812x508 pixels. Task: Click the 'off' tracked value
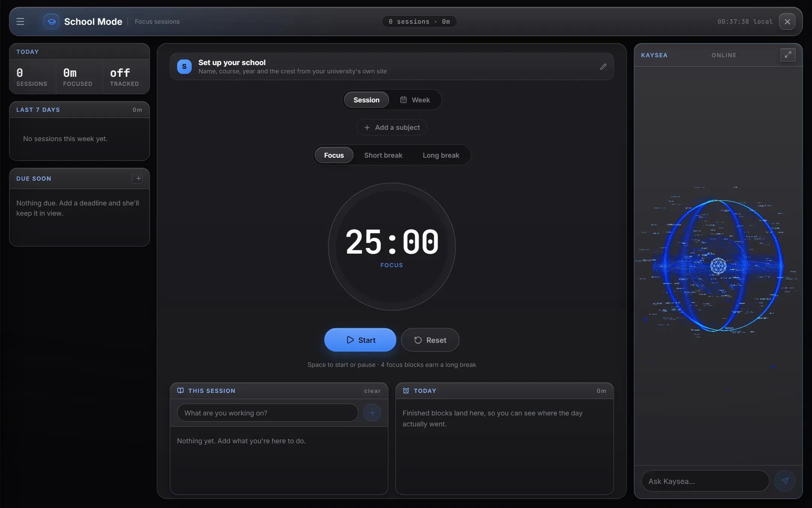coord(120,72)
